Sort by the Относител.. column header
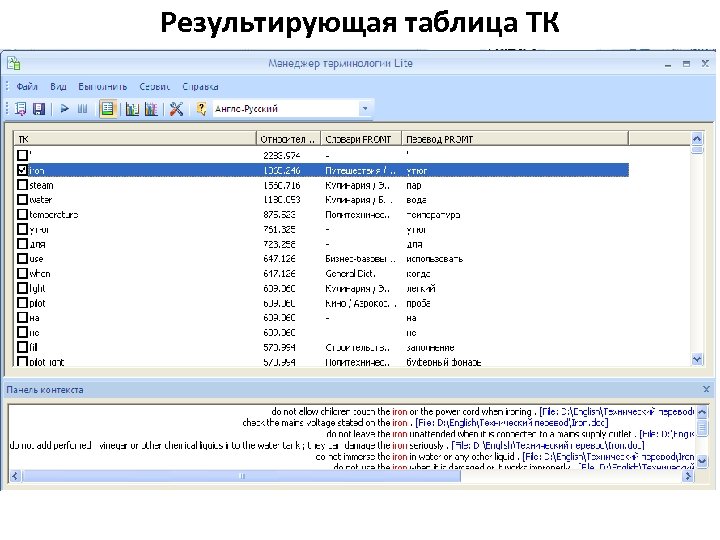Viewport: 720px width, 540px height. tap(288, 139)
